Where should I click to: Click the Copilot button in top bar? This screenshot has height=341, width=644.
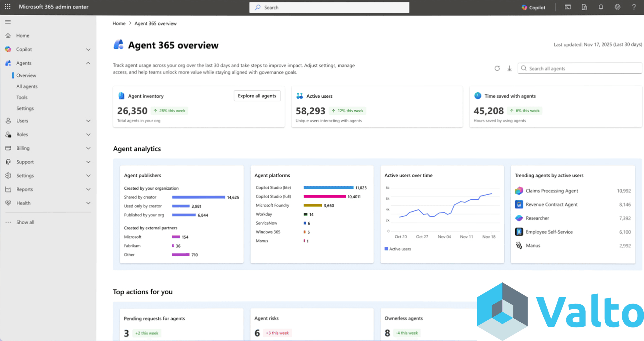[x=534, y=7]
